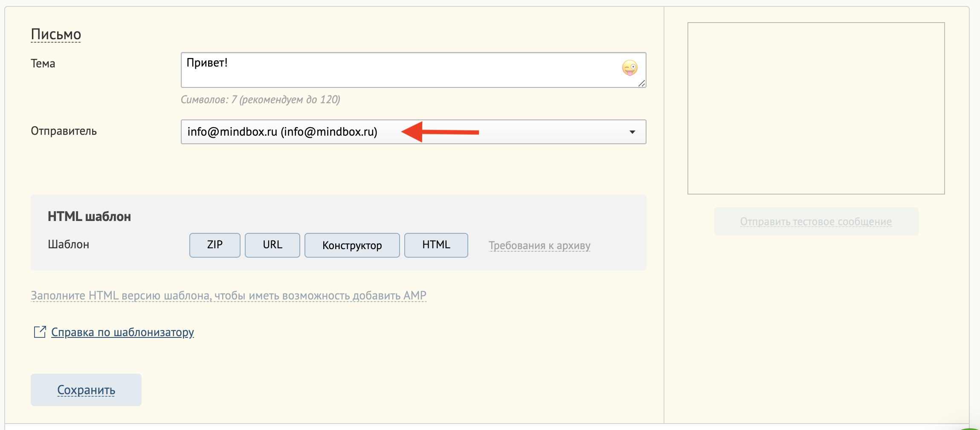Click the Сохранить button
Image resolution: width=980 pixels, height=430 pixels.
point(86,390)
